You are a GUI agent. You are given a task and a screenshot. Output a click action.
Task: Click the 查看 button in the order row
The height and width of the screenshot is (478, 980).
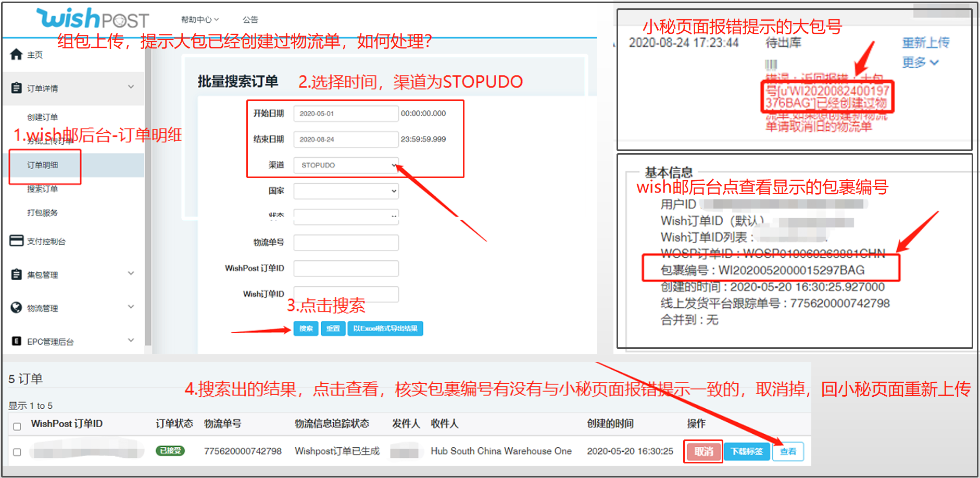788,451
